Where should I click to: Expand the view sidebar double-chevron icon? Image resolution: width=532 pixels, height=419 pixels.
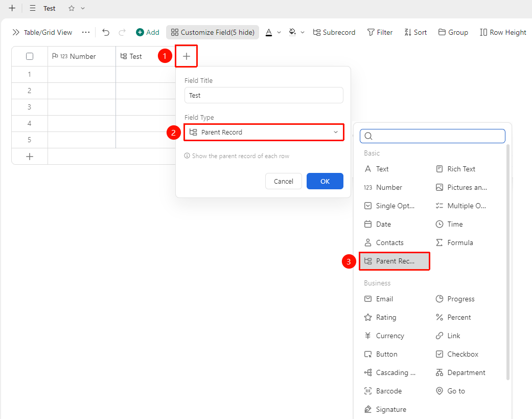point(16,32)
